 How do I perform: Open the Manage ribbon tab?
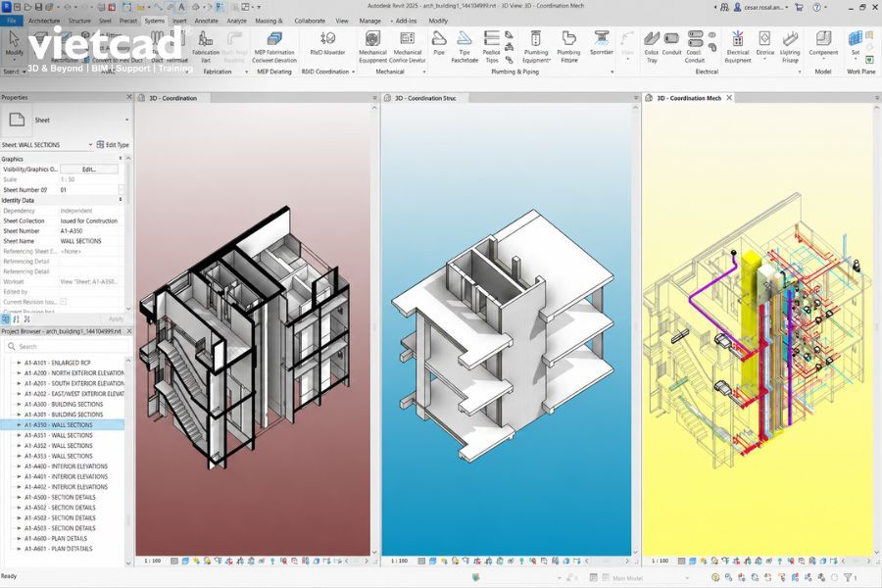click(369, 21)
